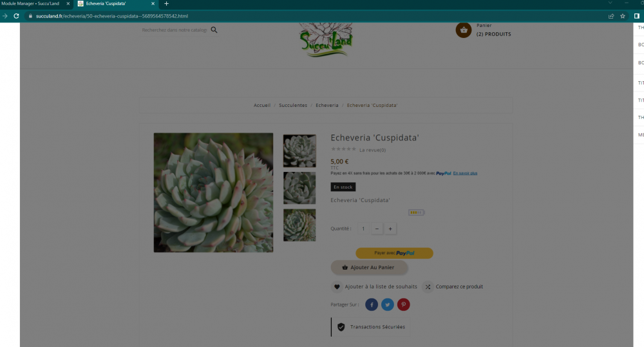Click the main Echeveria product image

coord(213,192)
